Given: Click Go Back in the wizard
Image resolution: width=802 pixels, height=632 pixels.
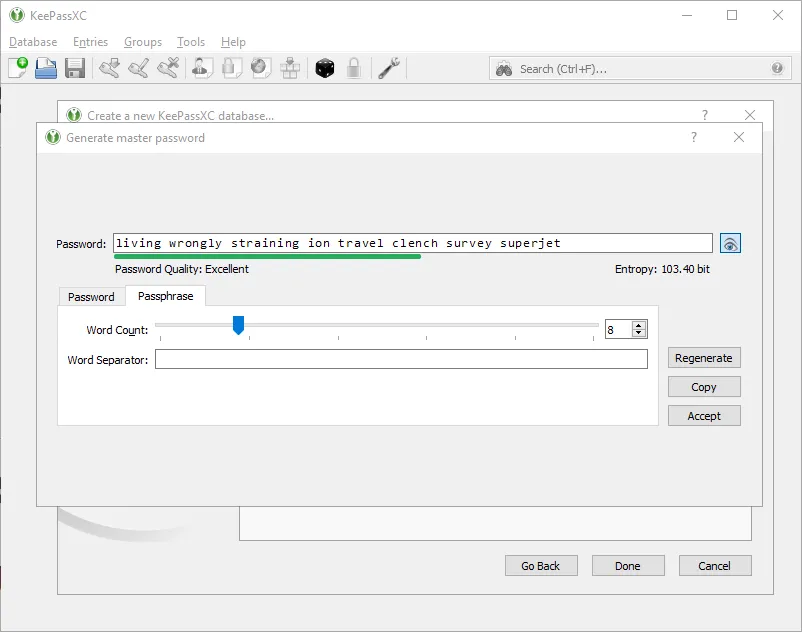Looking at the screenshot, I should 541,566.
